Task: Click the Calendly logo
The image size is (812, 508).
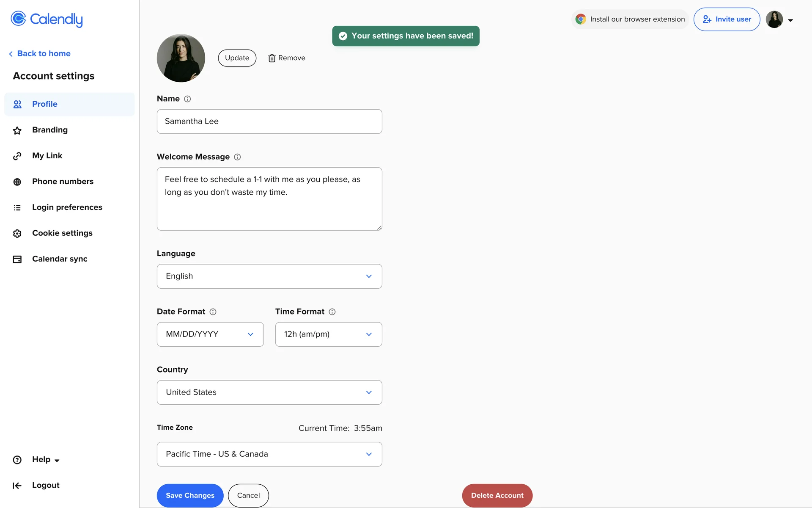Action: click(47, 19)
